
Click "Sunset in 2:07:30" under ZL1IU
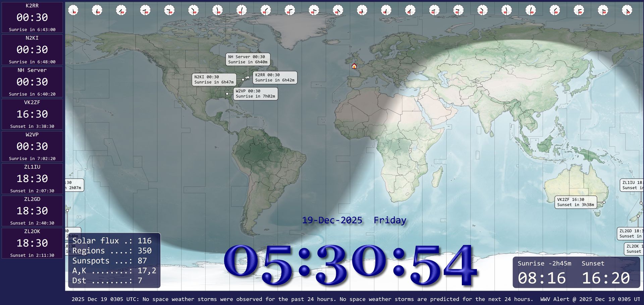coord(32,191)
